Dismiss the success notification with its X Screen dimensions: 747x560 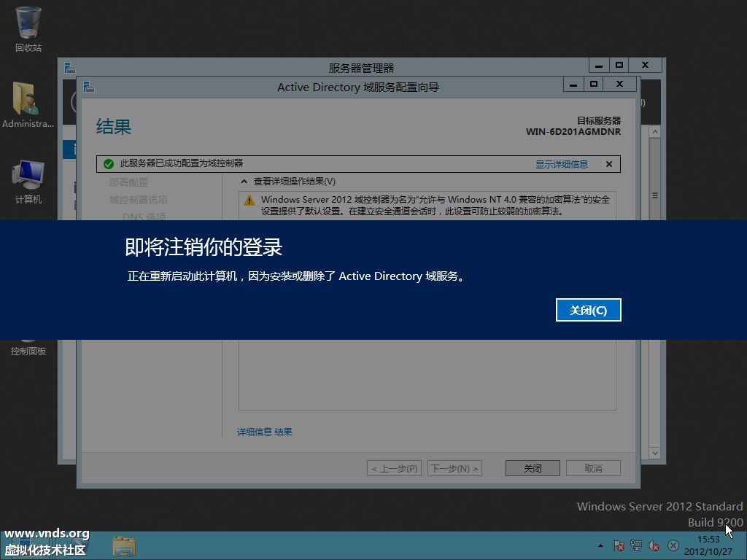pos(609,164)
